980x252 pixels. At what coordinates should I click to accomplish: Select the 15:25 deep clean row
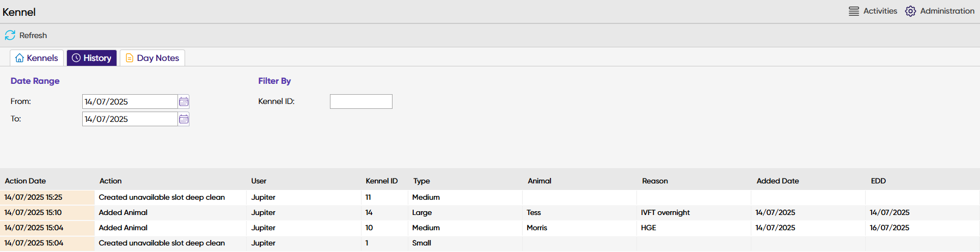click(161, 198)
